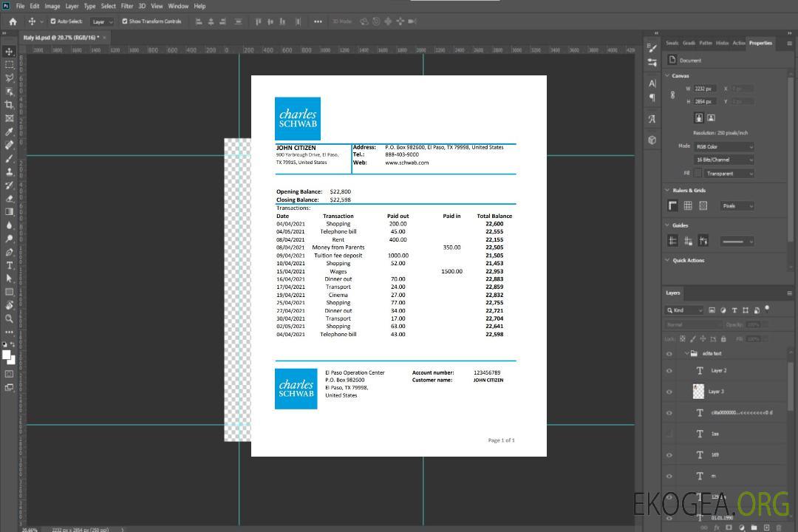Open the Edit Toolbar three-dots menu
798x532 pixels.
click(9, 332)
